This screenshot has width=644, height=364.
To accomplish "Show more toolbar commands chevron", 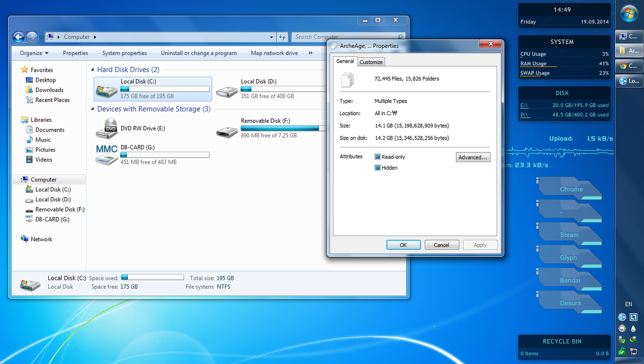I will tap(310, 53).
